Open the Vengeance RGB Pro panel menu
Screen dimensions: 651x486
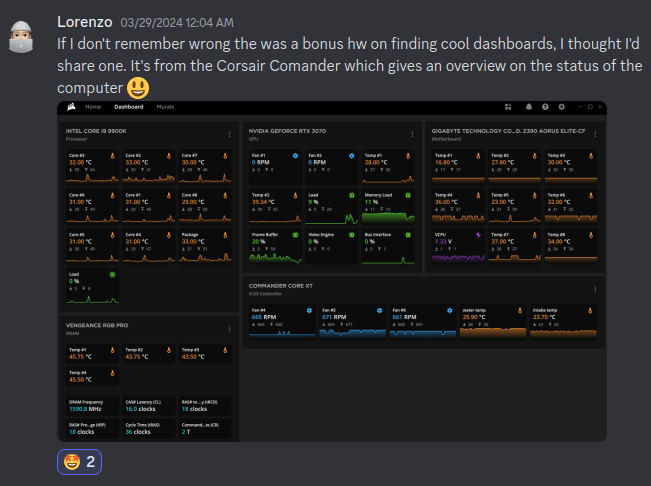(x=229, y=329)
